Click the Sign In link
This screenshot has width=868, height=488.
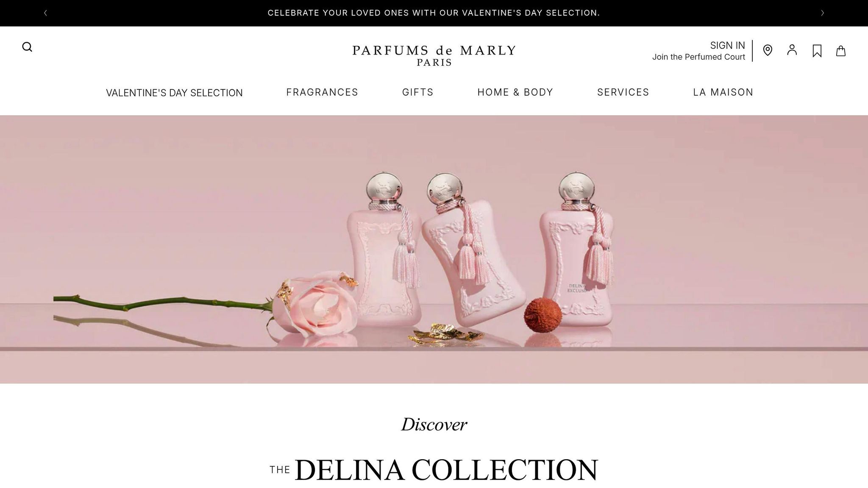(727, 45)
